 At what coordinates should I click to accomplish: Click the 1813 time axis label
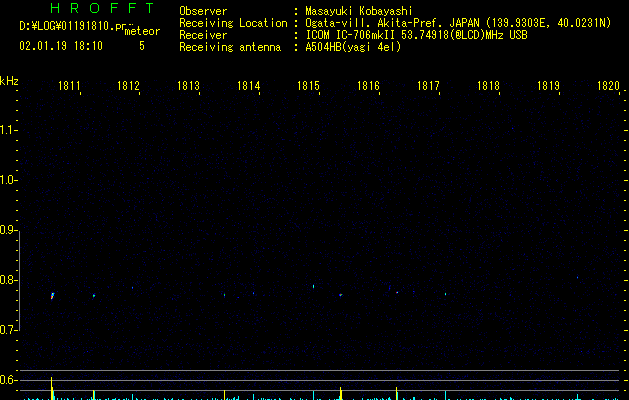[189, 86]
